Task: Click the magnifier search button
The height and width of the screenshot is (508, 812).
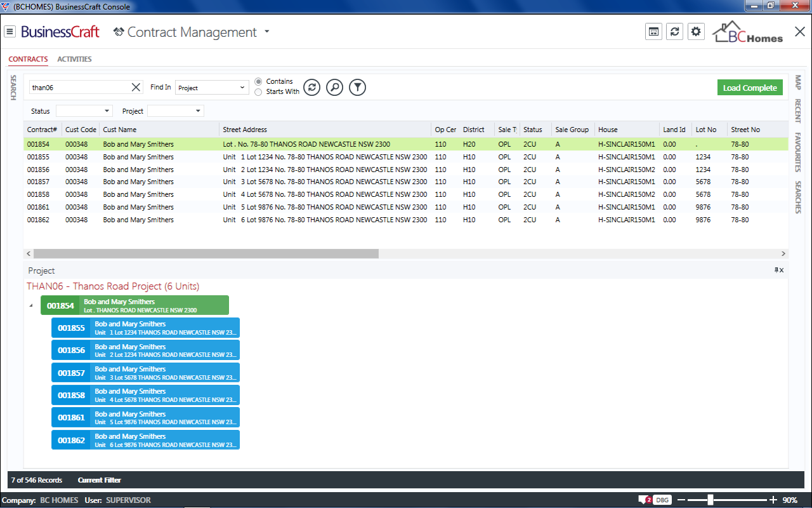Action: (334, 88)
